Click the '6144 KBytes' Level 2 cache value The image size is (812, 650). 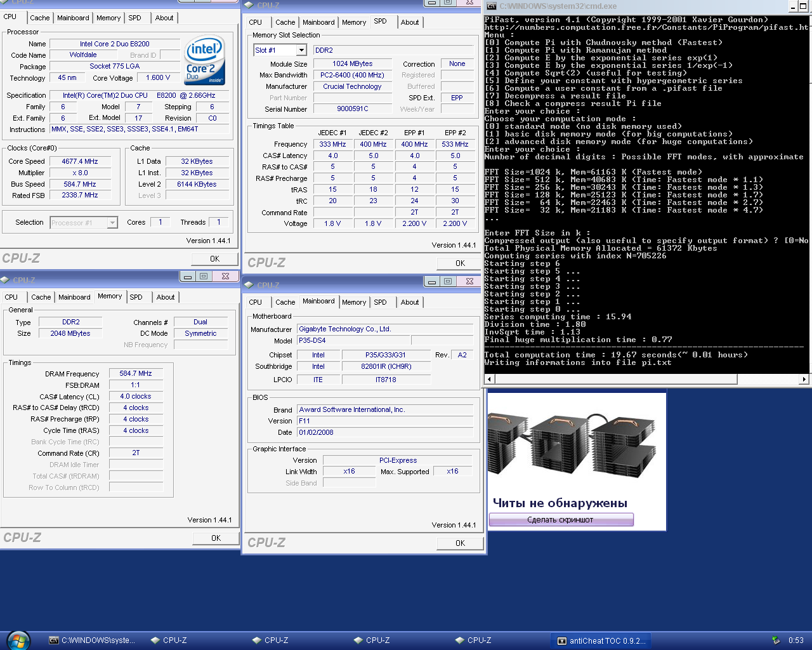click(x=197, y=185)
